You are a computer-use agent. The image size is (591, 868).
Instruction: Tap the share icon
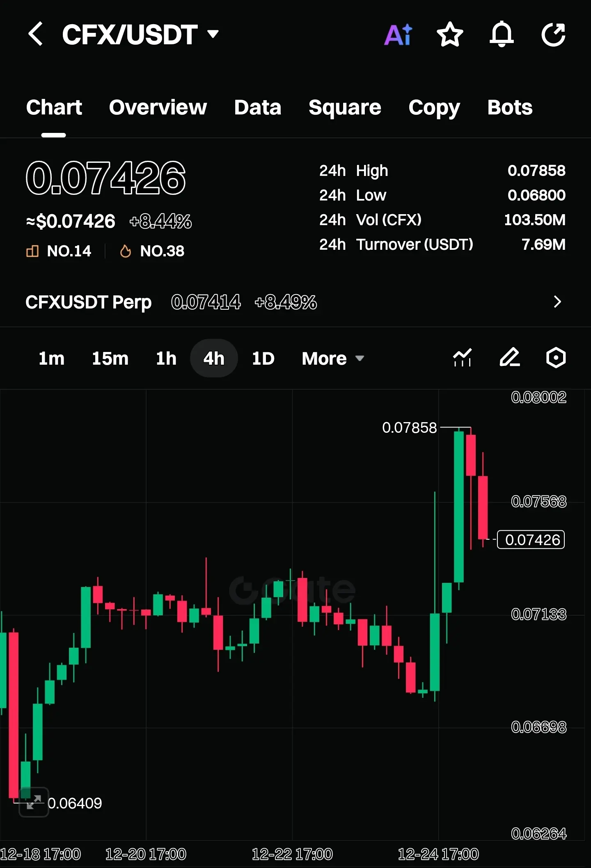coord(553,34)
